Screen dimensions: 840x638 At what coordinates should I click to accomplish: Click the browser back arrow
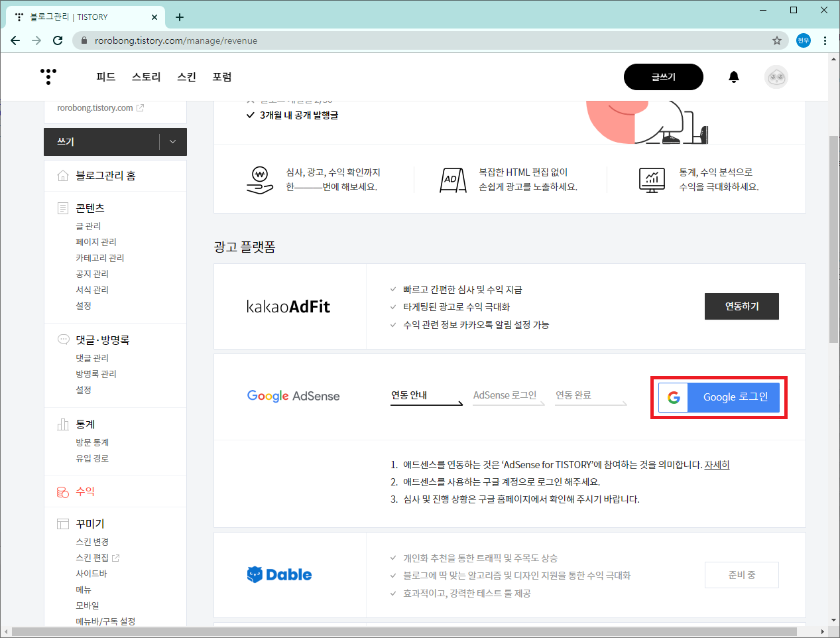coord(15,40)
